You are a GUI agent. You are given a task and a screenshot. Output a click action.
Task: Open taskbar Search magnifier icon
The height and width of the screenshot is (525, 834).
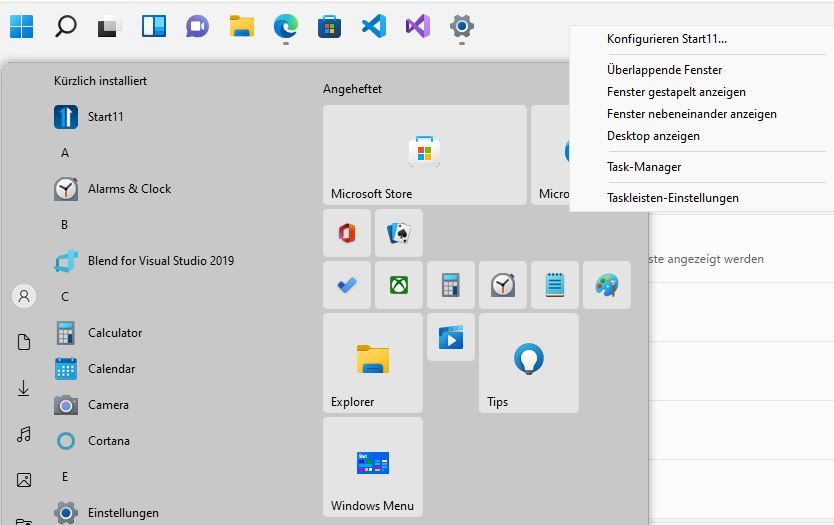coord(65,26)
